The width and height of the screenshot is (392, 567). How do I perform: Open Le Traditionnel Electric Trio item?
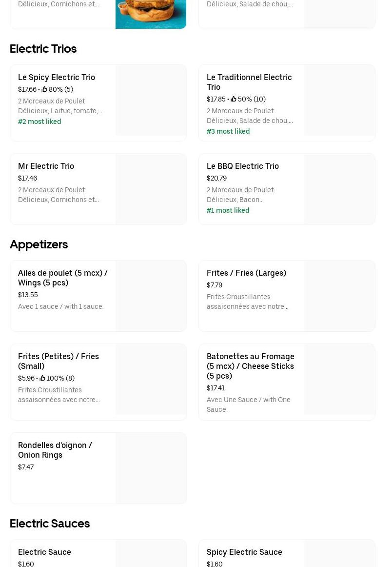(249, 82)
